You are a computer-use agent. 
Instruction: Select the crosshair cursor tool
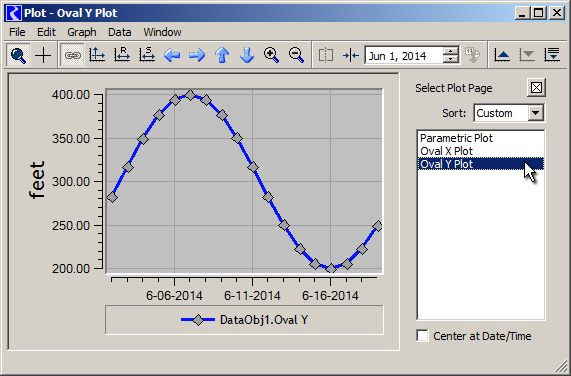(43, 55)
